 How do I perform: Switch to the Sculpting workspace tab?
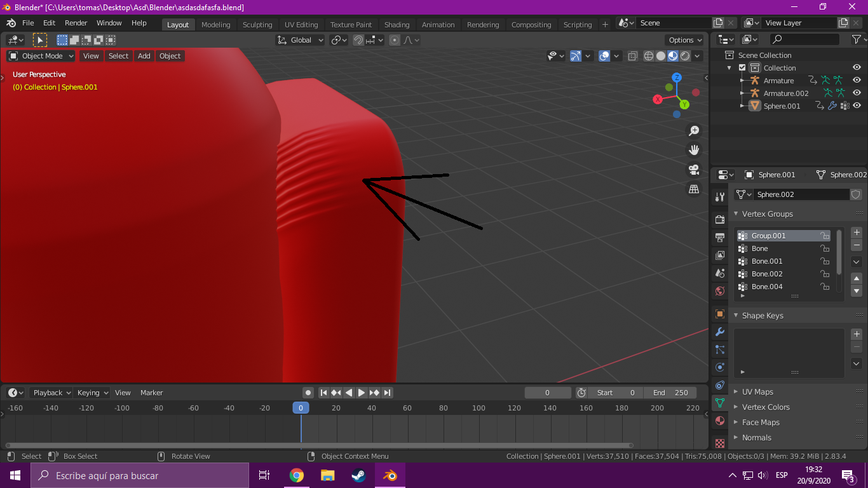click(257, 25)
